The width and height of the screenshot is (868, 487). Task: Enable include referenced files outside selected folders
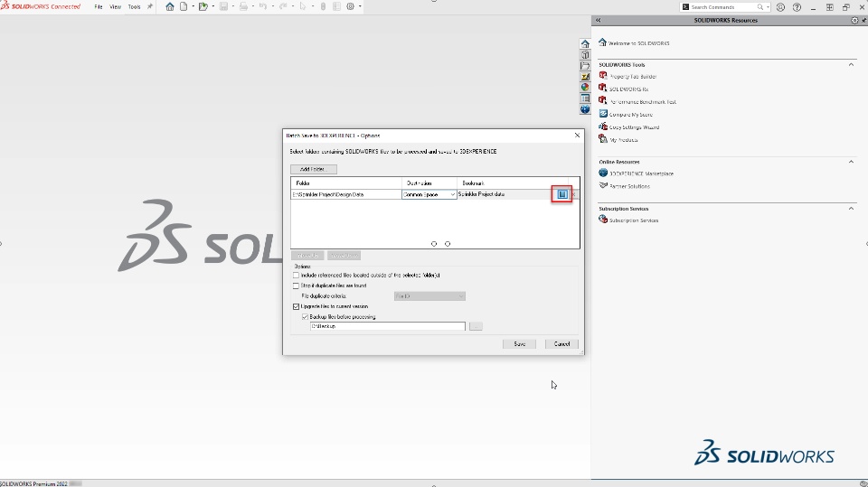296,275
